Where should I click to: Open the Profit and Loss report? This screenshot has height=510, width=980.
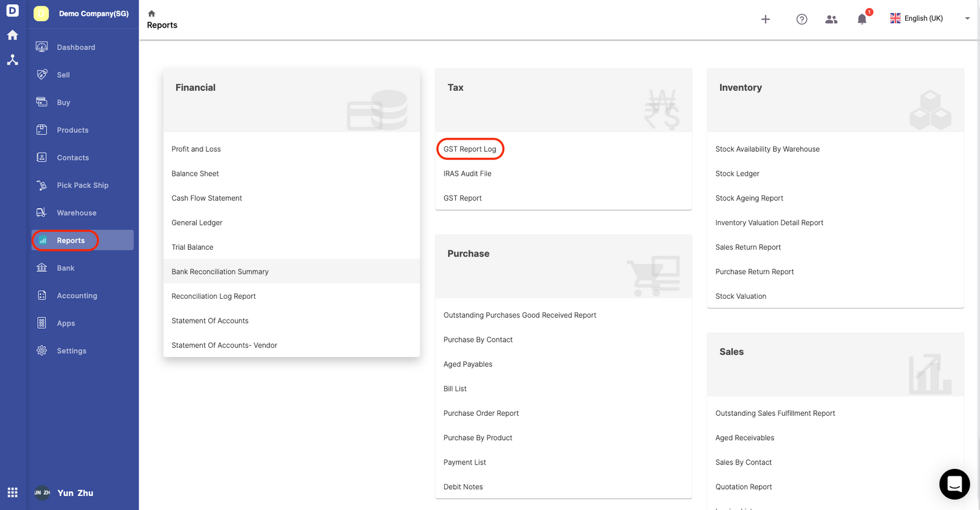(x=196, y=149)
